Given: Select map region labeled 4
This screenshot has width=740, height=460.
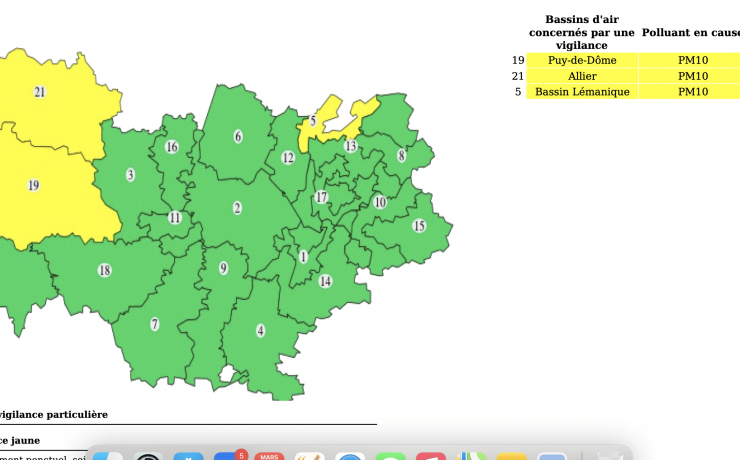Looking at the screenshot, I should (261, 330).
